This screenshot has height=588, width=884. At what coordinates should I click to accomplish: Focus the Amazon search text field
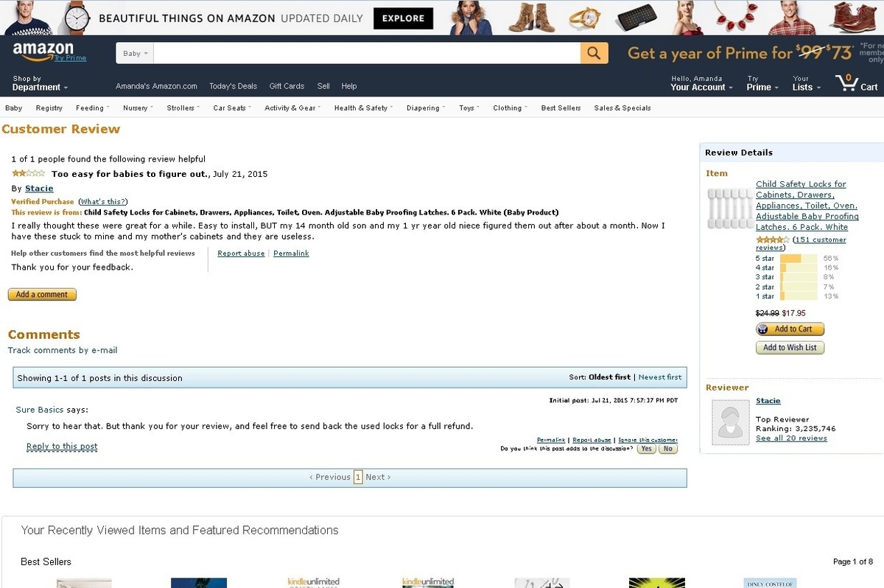pyautogui.click(x=367, y=53)
